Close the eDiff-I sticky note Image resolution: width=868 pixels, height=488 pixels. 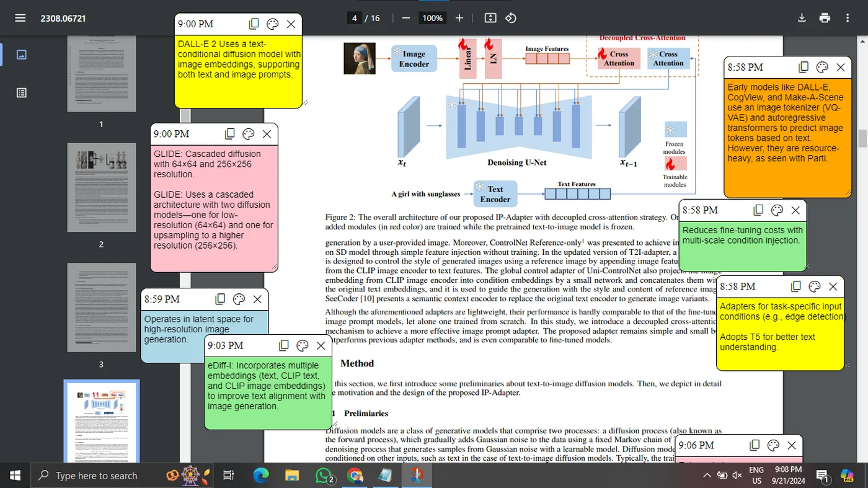tap(321, 345)
